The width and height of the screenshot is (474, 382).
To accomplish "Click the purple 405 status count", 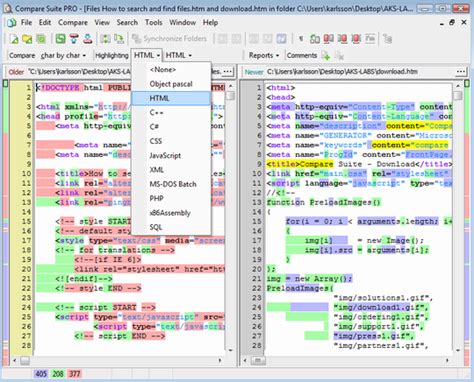I will 41,374.
